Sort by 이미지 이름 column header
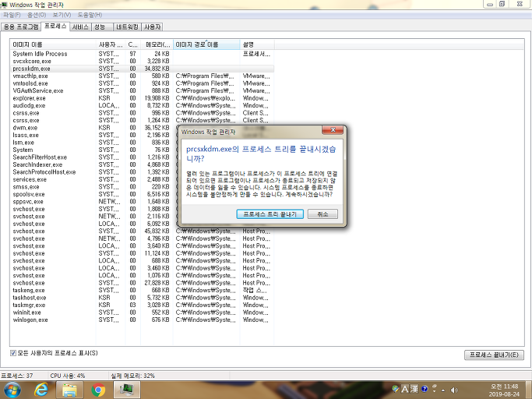532x399 pixels. (53, 45)
